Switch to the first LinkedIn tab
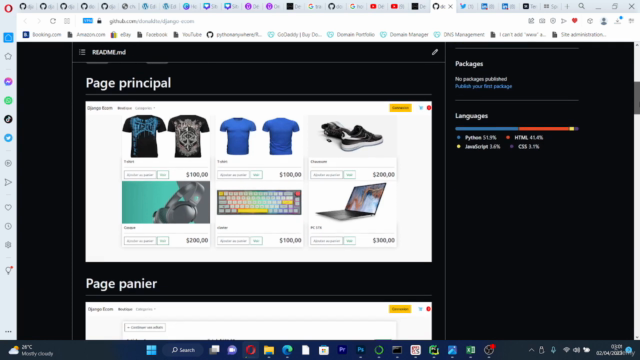Image resolution: width=640 pixels, height=360 pixels. (487, 7)
